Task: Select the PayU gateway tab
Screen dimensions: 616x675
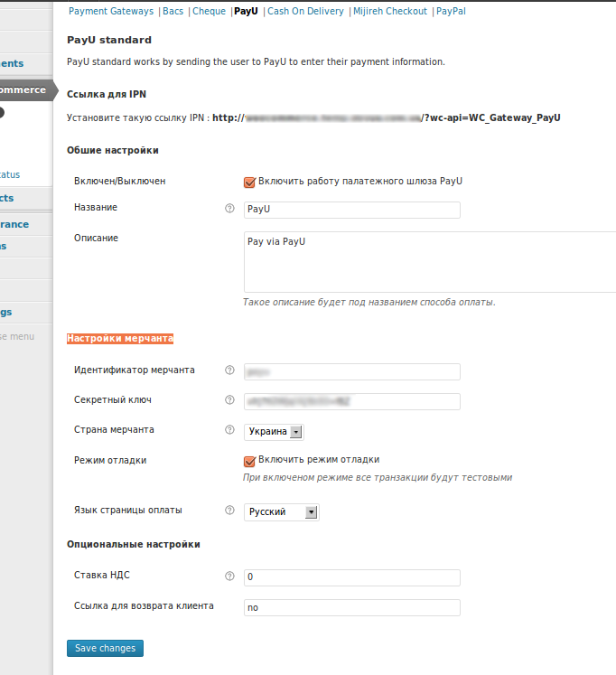Action: click(x=246, y=11)
